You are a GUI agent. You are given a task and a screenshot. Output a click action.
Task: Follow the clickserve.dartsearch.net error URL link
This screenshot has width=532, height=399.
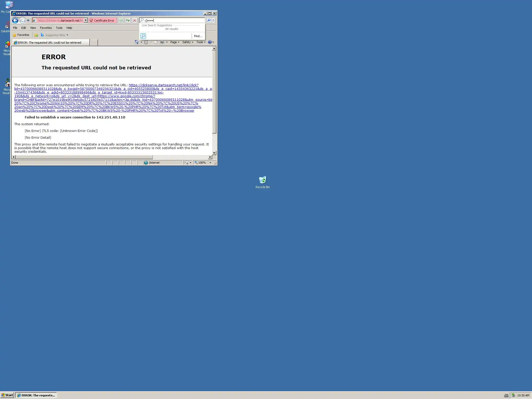point(164,85)
